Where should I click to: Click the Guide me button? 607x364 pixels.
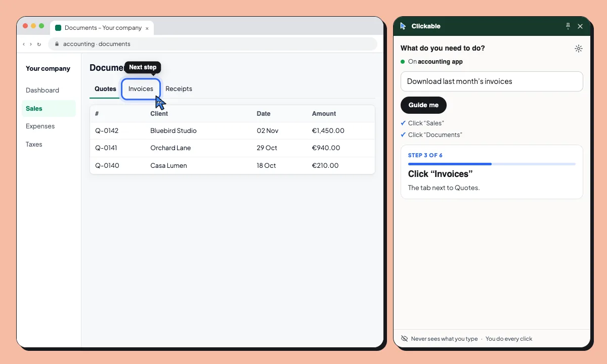423,105
